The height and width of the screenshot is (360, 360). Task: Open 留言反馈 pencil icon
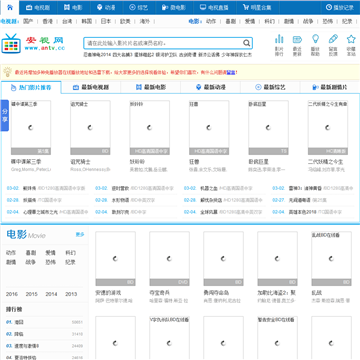pyautogui.click(x=333, y=45)
